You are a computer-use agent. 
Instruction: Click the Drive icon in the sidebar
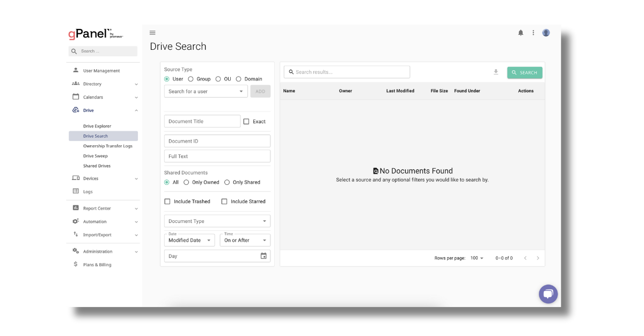click(x=76, y=110)
